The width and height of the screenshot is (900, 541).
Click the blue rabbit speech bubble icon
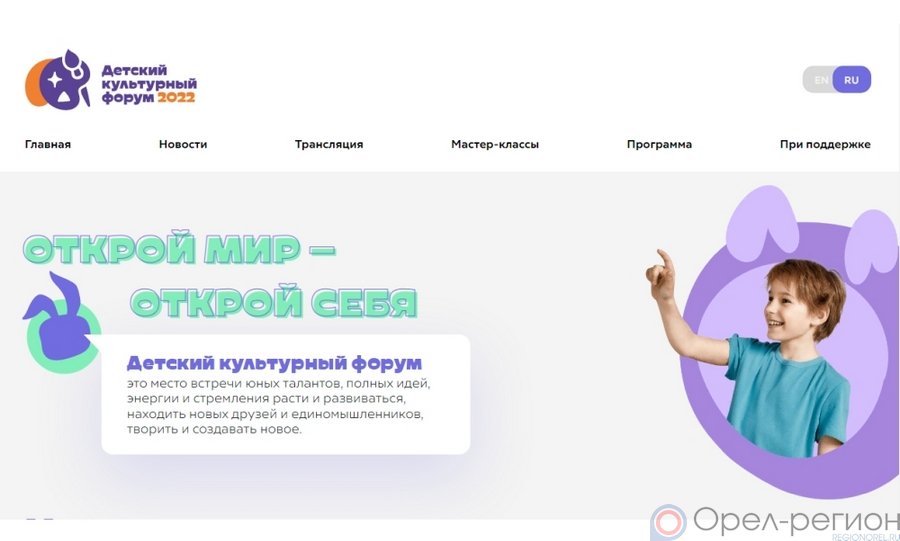pos(61,322)
